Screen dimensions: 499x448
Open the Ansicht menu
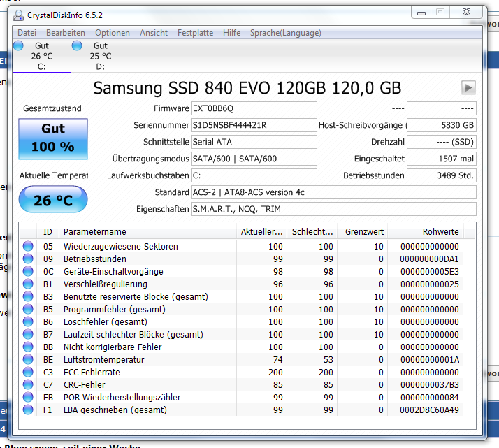click(154, 33)
